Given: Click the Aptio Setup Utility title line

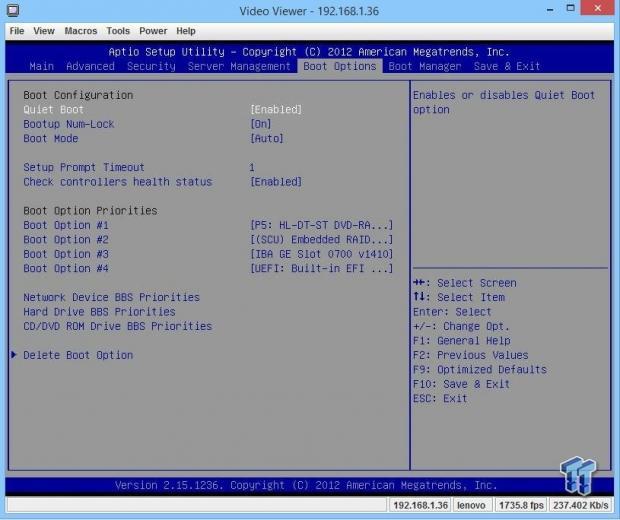Looking at the screenshot, I should pyautogui.click(x=309, y=52).
